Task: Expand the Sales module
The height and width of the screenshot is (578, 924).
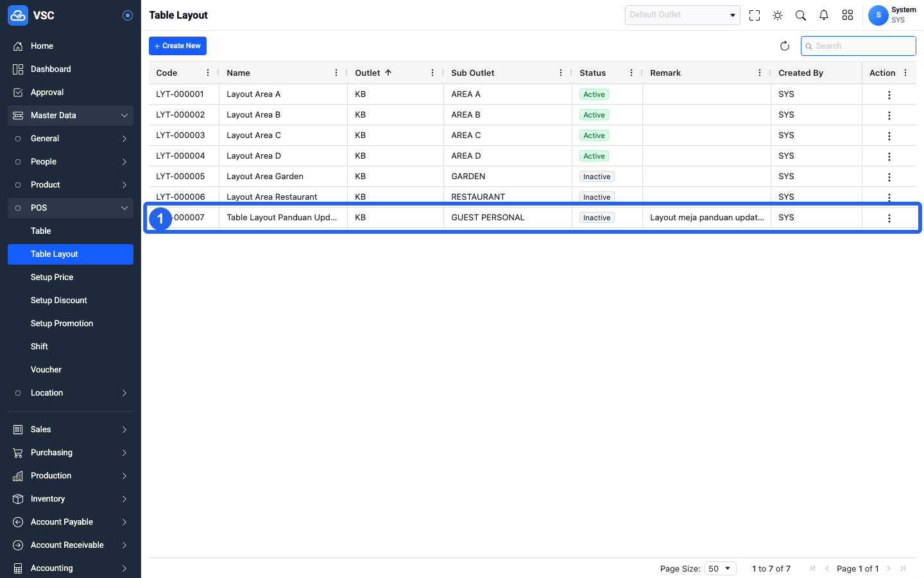Action: tap(71, 430)
